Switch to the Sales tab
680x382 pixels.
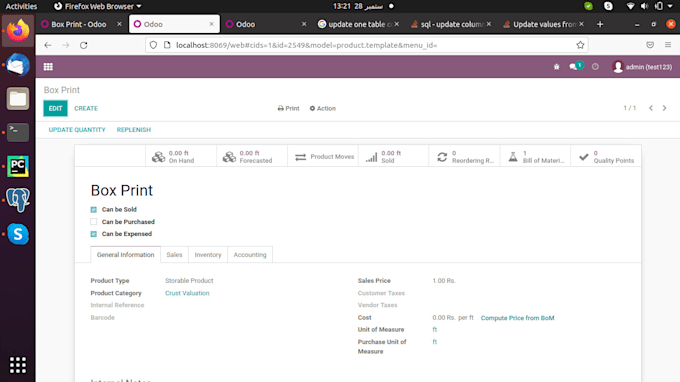pos(174,255)
